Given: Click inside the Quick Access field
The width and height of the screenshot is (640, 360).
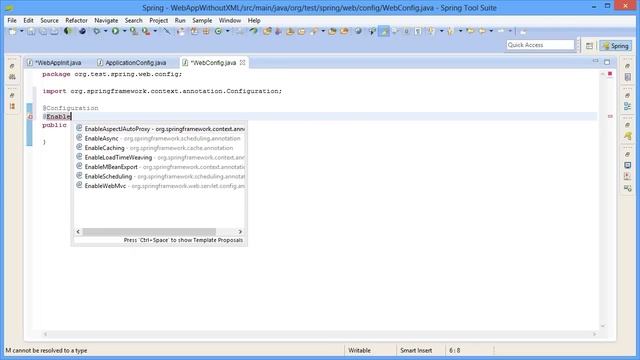Looking at the screenshot, I should pos(540,45).
